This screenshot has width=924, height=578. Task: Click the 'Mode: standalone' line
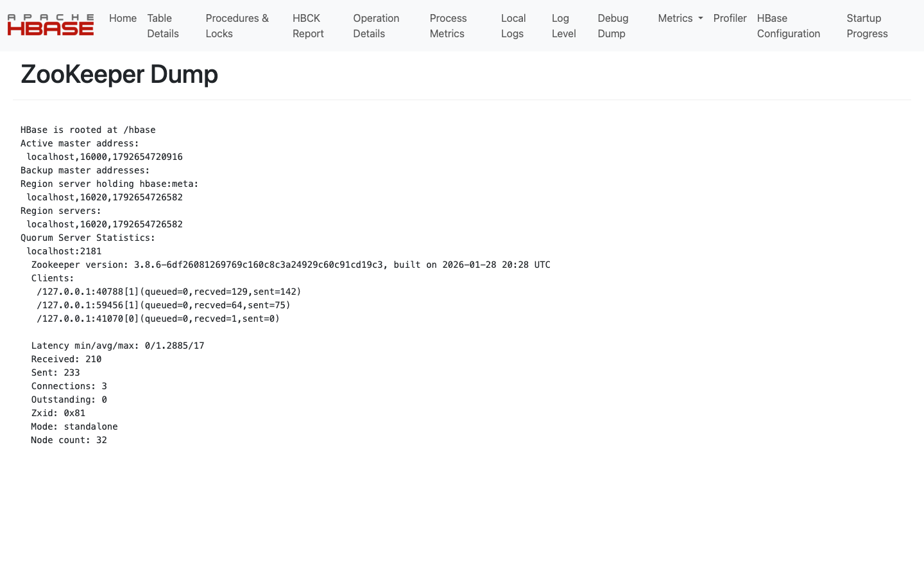coord(74,426)
